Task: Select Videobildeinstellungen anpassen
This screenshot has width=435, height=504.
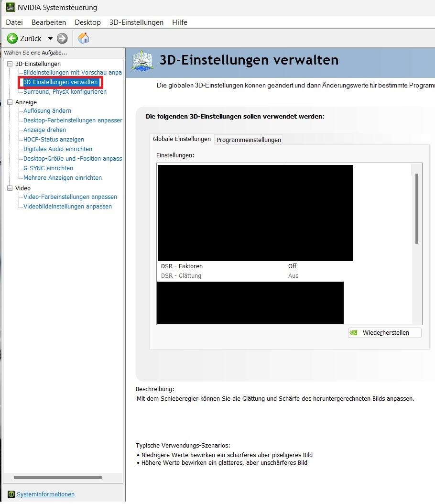Action: click(x=67, y=207)
